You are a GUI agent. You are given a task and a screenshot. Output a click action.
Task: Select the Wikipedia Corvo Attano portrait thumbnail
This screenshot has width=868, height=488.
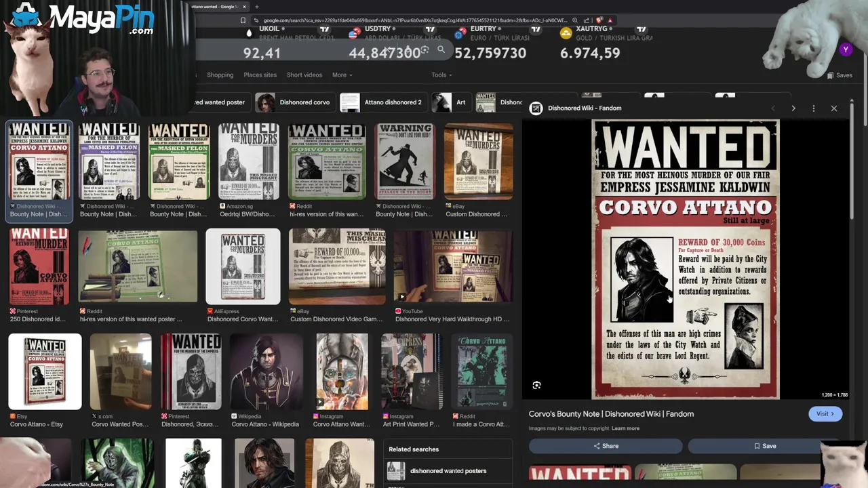click(266, 371)
